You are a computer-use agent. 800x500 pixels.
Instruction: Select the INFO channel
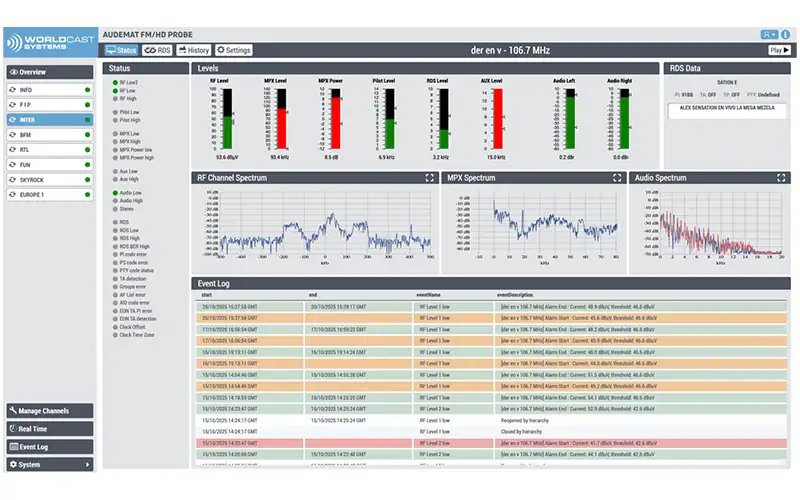click(50, 90)
